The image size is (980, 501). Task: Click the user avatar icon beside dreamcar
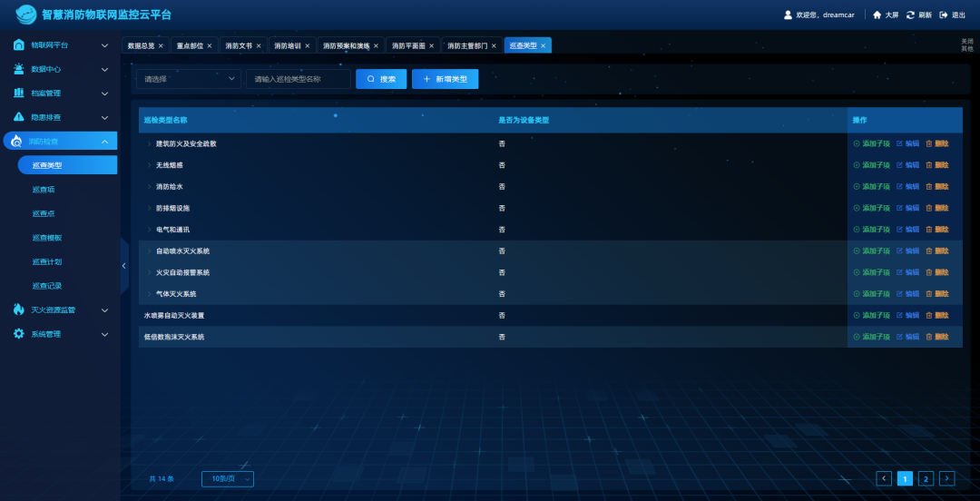point(788,15)
